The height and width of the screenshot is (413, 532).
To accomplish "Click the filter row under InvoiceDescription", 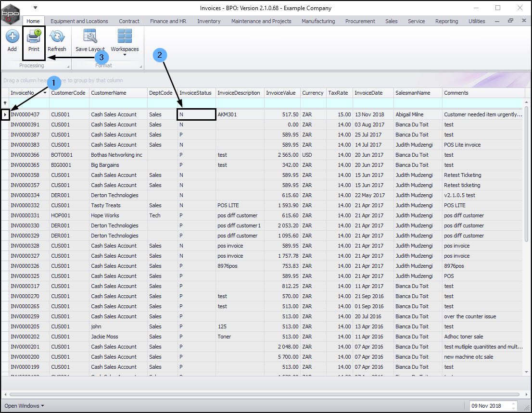I will point(240,103).
